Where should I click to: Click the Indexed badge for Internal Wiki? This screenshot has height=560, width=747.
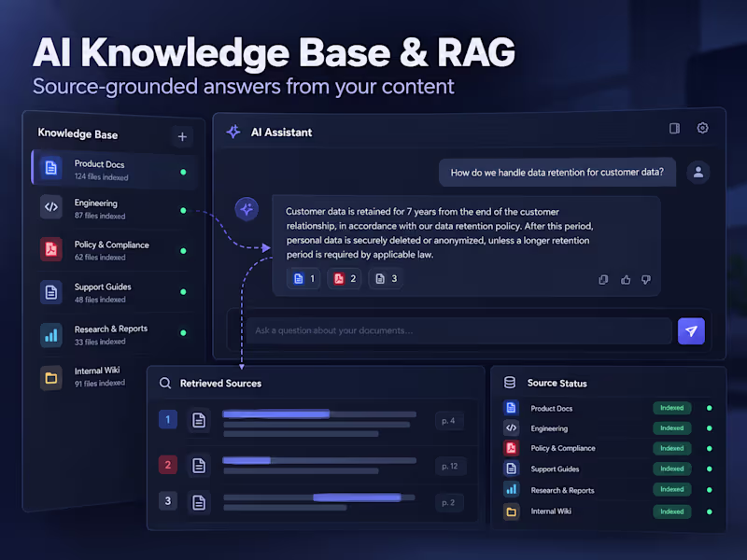click(671, 511)
